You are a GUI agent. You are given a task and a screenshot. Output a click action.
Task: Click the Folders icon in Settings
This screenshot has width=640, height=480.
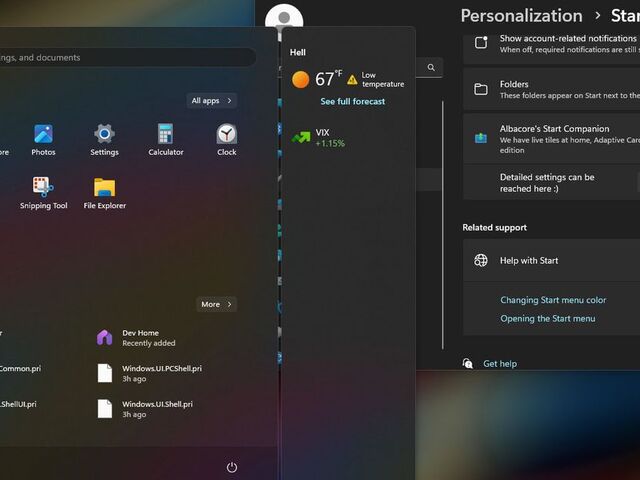coord(481,89)
